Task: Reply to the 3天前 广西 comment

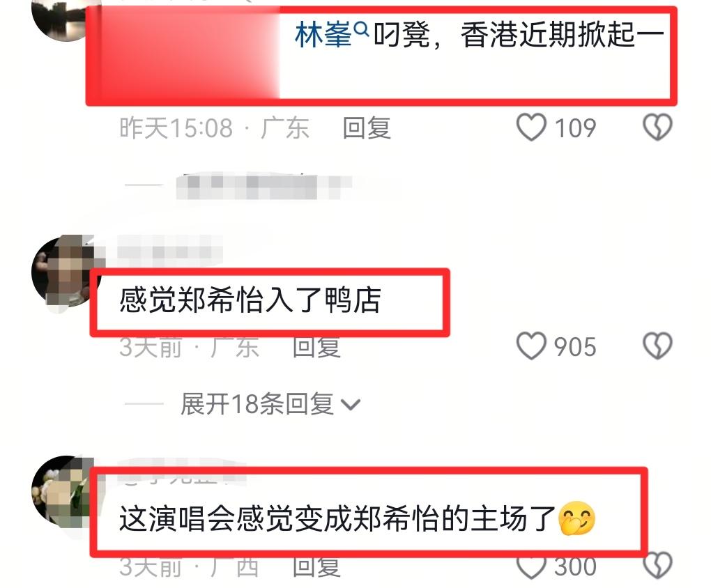Action: pyautogui.click(x=316, y=566)
